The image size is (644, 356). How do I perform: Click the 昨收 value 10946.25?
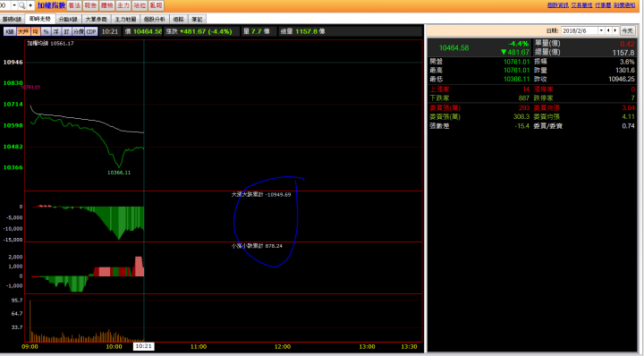(x=622, y=79)
